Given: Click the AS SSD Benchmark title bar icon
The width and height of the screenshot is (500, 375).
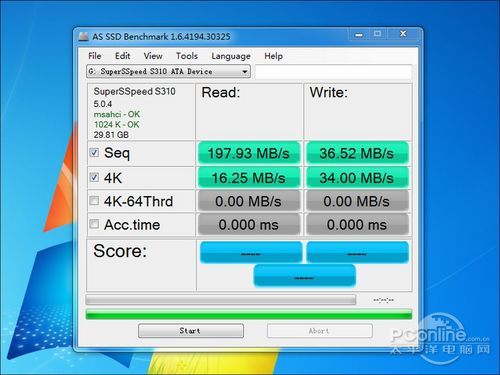Looking at the screenshot, I should [x=83, y=36].
